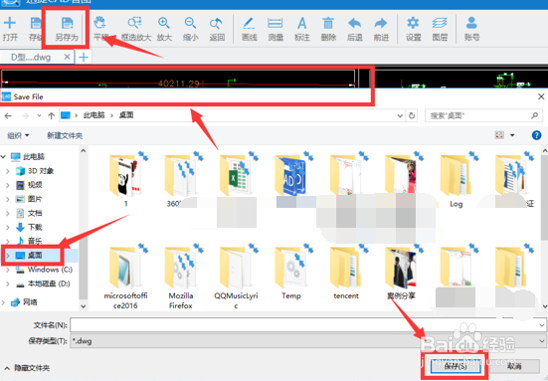Click 此电脑 in the address bar path
Image resolution: width=548 pixels, height=381 pixels.
pos(94,115)
